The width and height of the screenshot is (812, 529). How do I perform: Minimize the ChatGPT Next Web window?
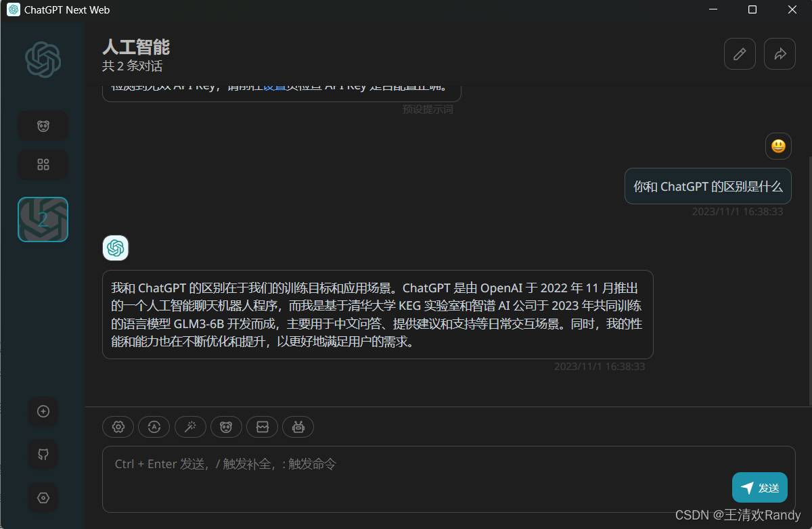[713, 9]
